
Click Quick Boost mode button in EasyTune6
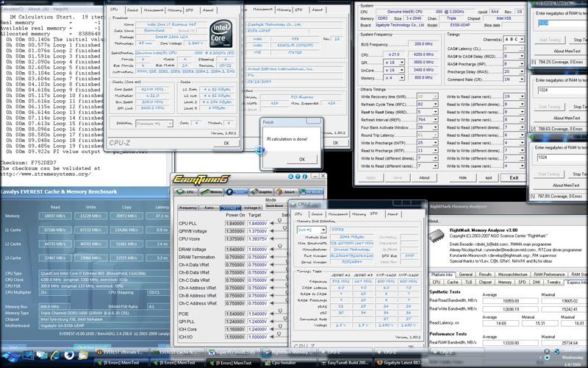tap(274, 206)
